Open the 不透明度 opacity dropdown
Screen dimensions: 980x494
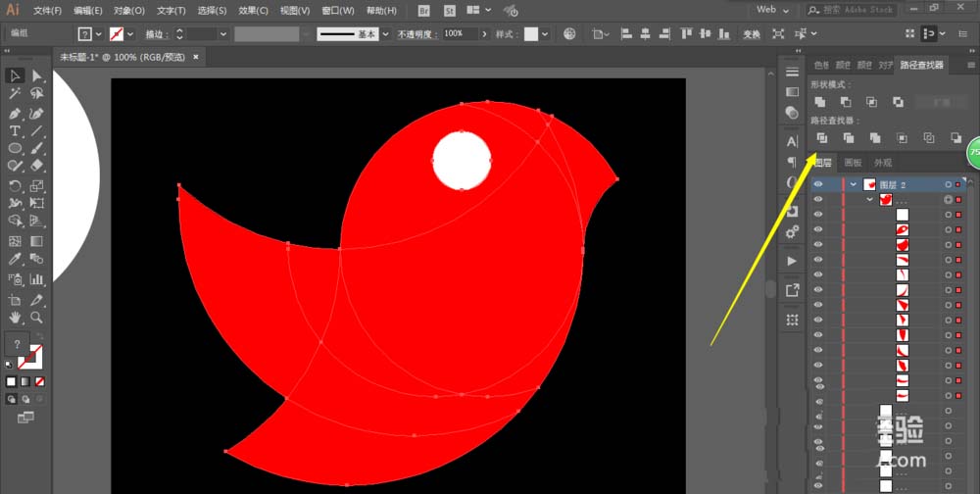[485, 33]
